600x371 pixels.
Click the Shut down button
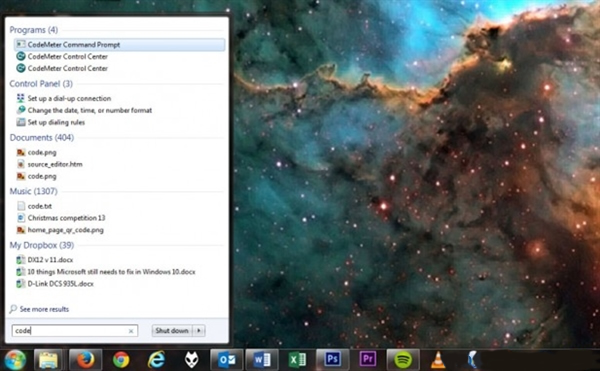pos(172,330)
